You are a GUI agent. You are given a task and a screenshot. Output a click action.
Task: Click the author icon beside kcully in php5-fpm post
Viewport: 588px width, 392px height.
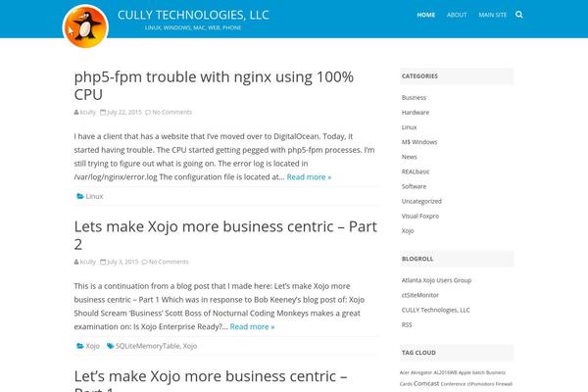76,112
